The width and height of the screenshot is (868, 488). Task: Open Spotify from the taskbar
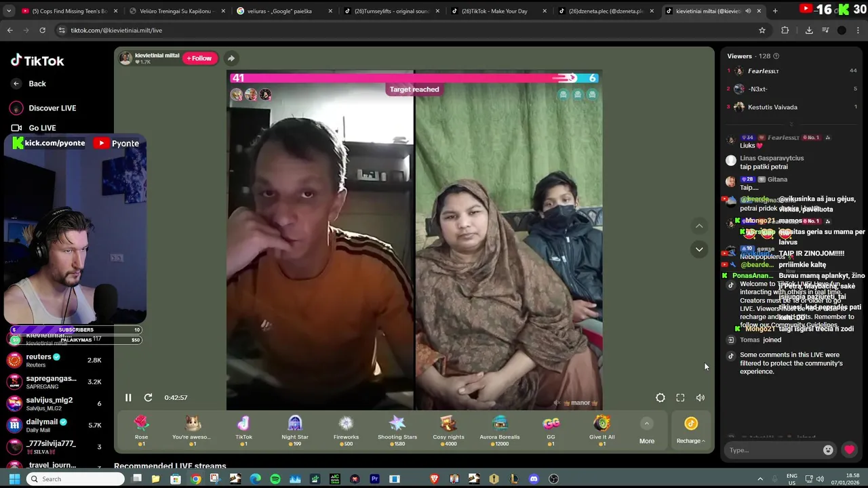click(x=275, y=479)
